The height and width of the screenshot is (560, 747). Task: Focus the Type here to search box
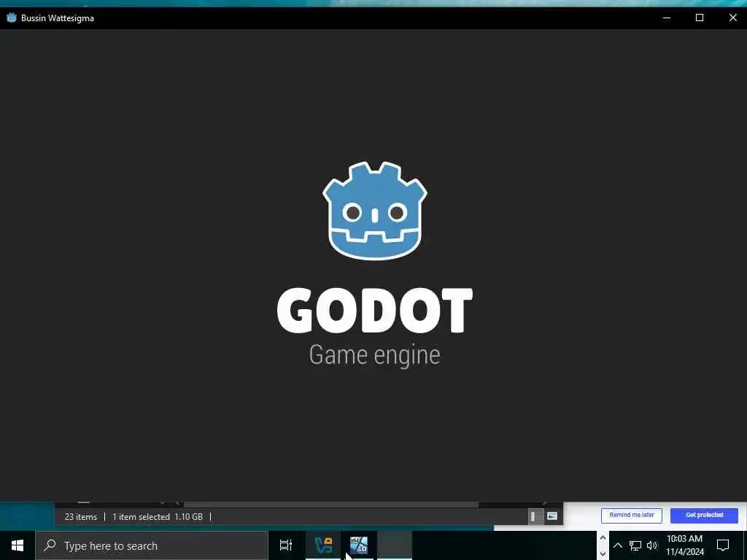point(152,545)
